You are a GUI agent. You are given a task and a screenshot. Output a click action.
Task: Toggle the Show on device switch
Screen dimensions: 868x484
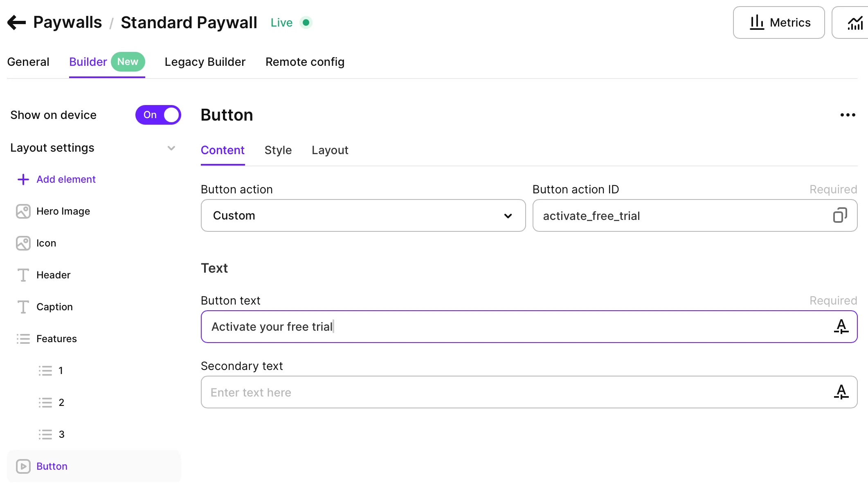[158, 115]
